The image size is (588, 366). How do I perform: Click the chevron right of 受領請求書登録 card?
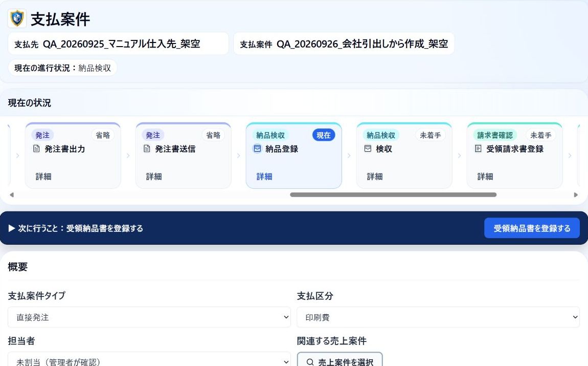pos(570,156)
